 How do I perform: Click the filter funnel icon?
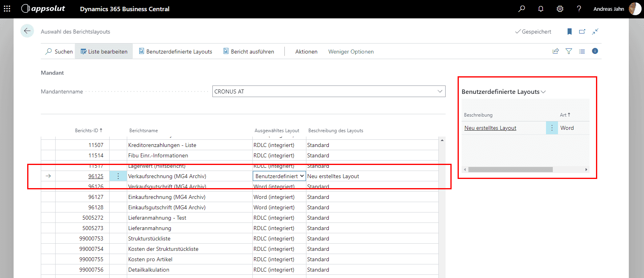coord(569,51)
